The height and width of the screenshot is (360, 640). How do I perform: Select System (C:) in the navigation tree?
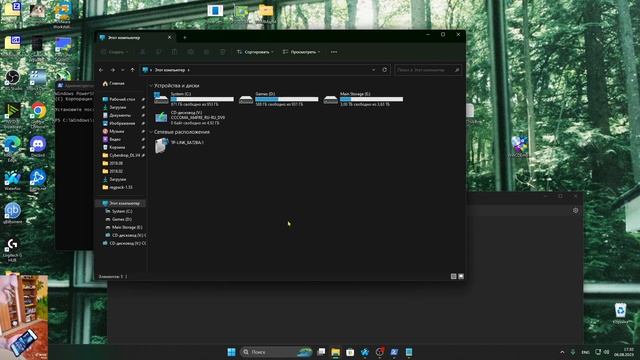[122, 211]
